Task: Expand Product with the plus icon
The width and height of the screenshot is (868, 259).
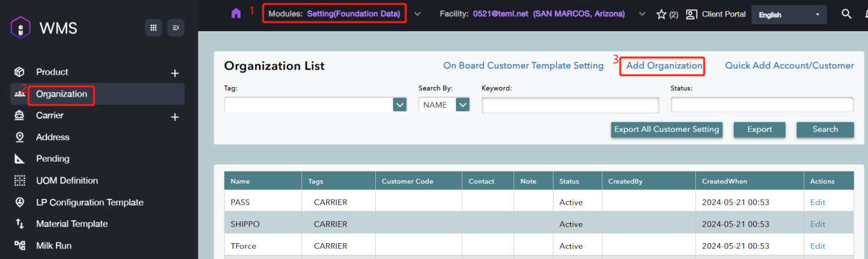Action: pos(175,73)
